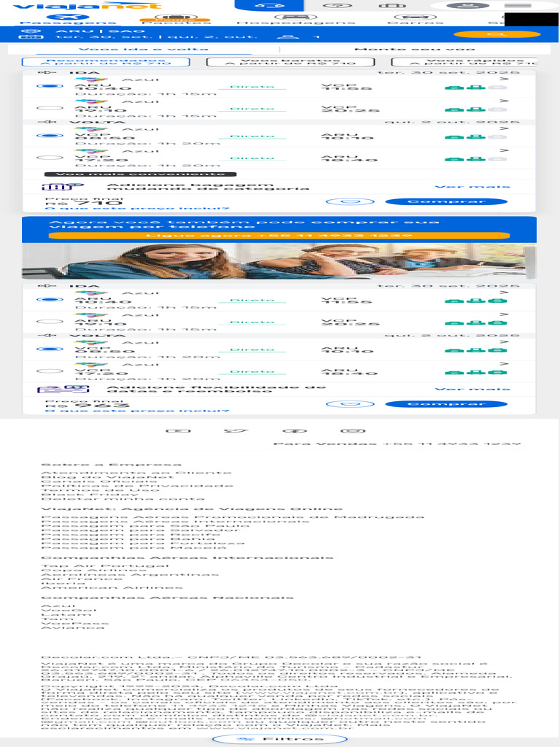Click Ligue agora phone call button
The width and height of the screenshot is (560, 747).
point(279,236)
